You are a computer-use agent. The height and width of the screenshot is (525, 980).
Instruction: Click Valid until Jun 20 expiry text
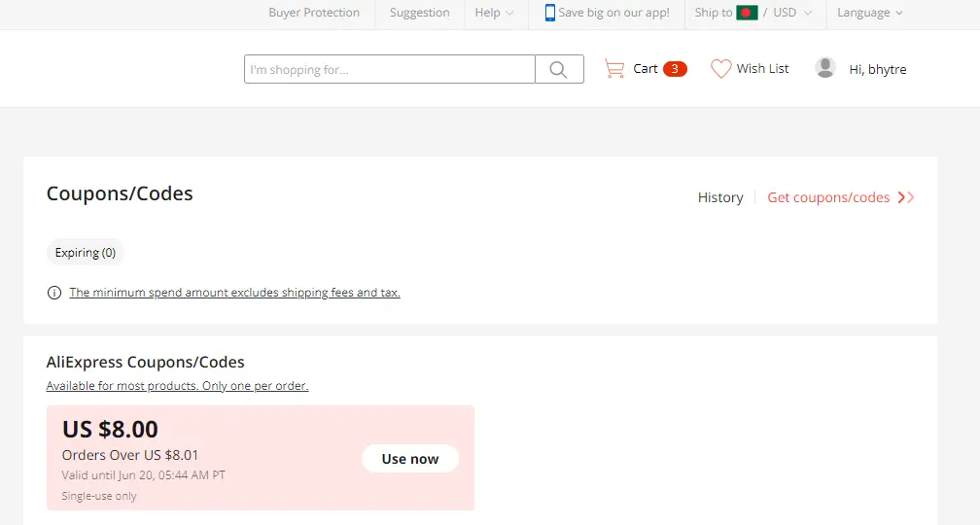coord(144,475)
